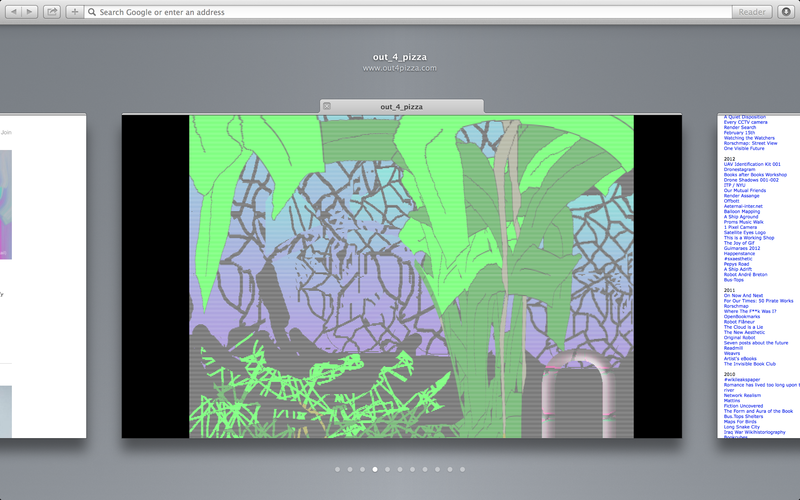The width and height of the screenshot is (800, 500).
Task: Click 'Render Search' link in right tab
Action: coord(740,128)
